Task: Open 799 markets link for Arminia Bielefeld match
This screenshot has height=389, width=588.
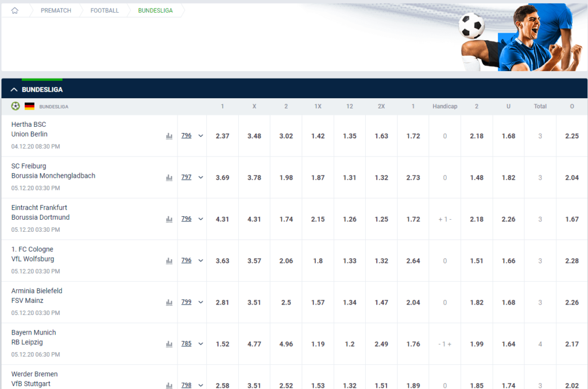Action: click(187, 302)
